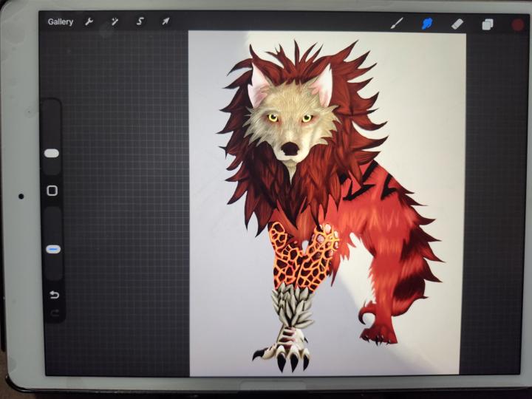Select the Eraser tool
532x399 pixels.
click(x=457, y=24)
